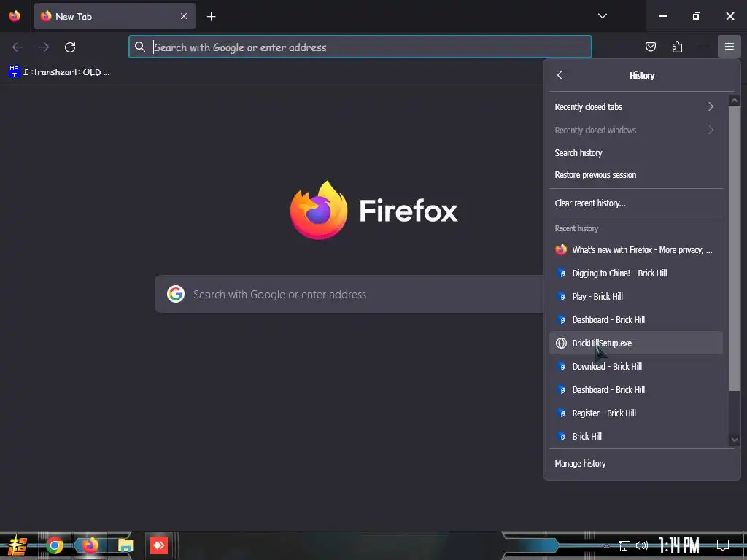
Task: Click the Google logo in search box
Action: (x=176, y=295)
